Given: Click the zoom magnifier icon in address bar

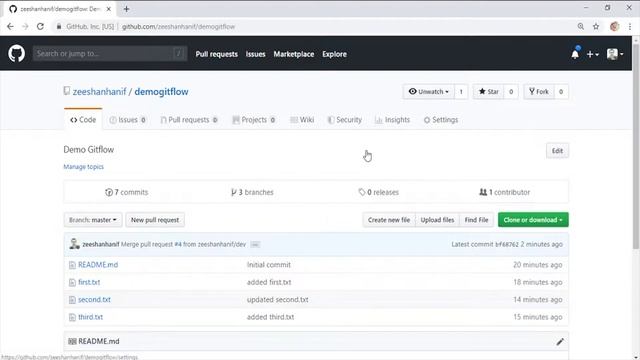Looking at the screenshot, I should [x=581, y=27].
